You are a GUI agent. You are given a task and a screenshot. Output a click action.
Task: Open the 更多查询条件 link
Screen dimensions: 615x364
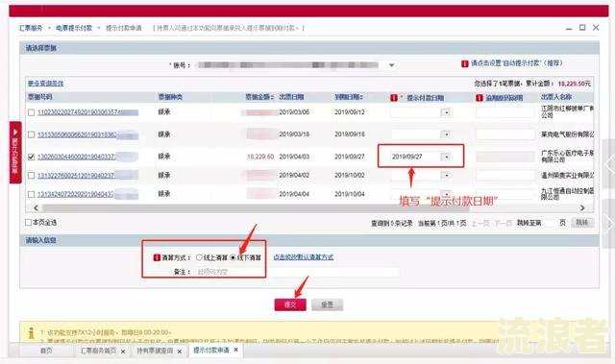(45, 84)
